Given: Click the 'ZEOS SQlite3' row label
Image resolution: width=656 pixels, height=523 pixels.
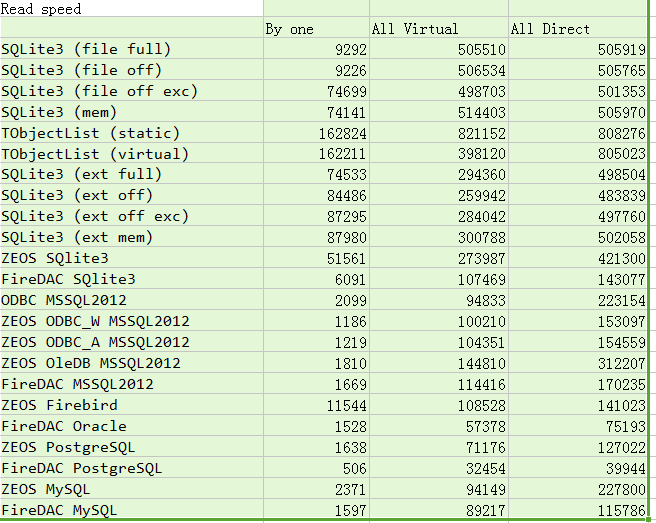Looking at the screenshot, I should point(132,258).
